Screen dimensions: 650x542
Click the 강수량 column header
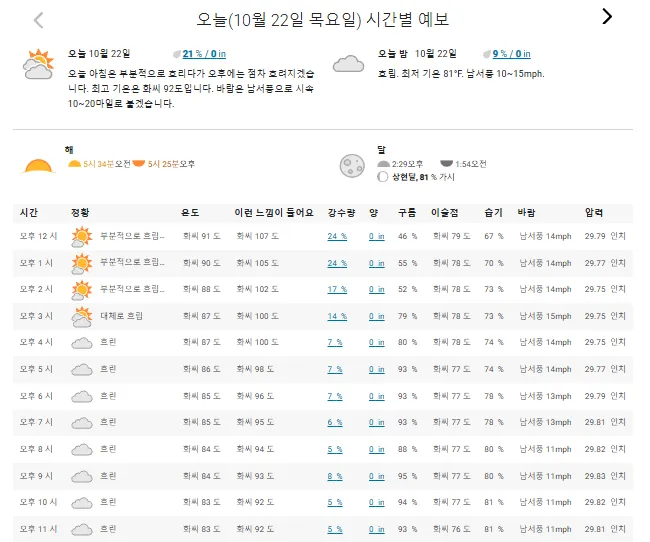click(341, 213)
